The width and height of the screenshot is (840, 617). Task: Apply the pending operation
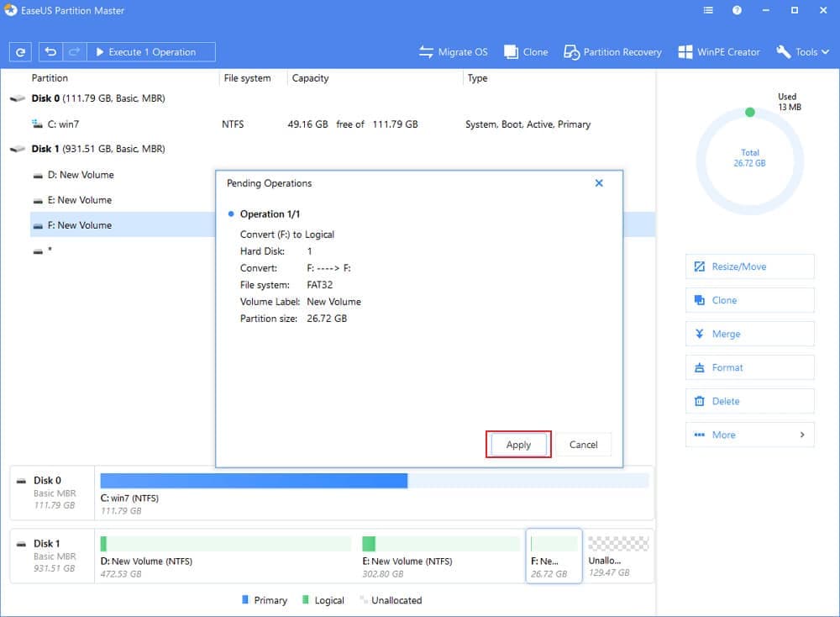(x=518, y=445)
